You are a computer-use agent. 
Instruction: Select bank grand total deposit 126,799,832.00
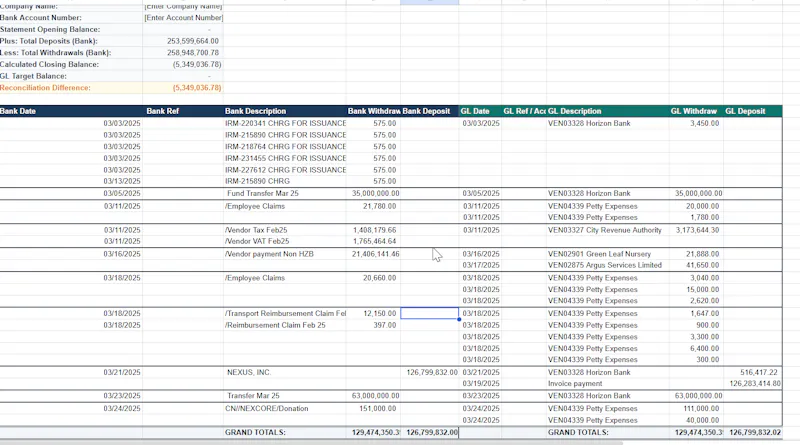pyautogui.click(x=429, y=432)
